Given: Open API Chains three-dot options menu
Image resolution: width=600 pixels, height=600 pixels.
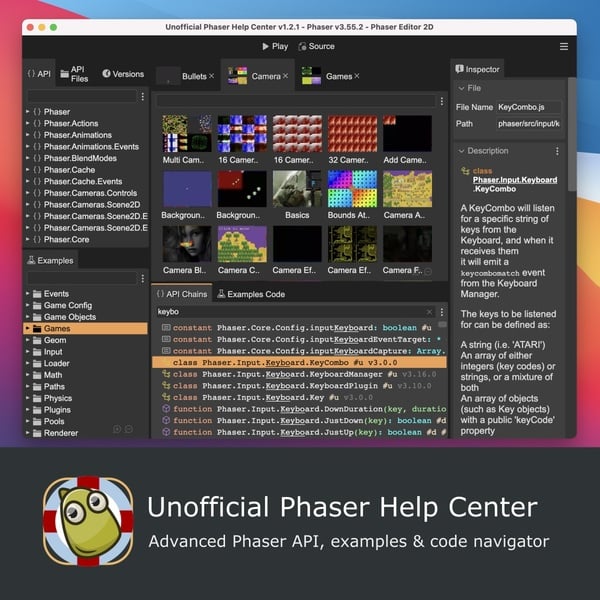Looking at the screenshot, I should click(x=442, y=312).
